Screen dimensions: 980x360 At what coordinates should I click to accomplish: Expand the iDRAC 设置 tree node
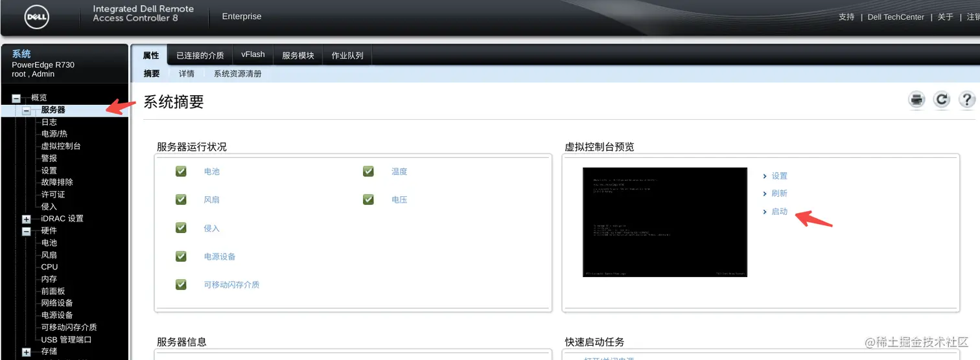point(27,219)
